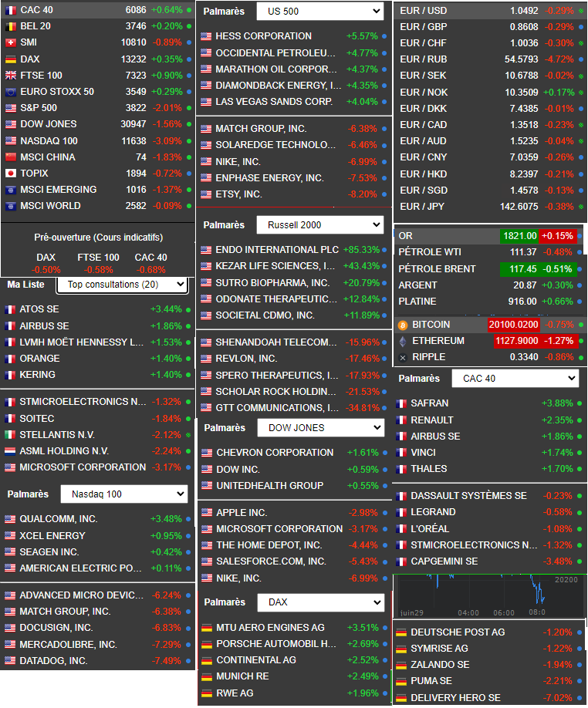Viewport: 588px width, 708px height.
Task: Click the US flag beside QUALCOMM, INC.
Action: [10, 519]
